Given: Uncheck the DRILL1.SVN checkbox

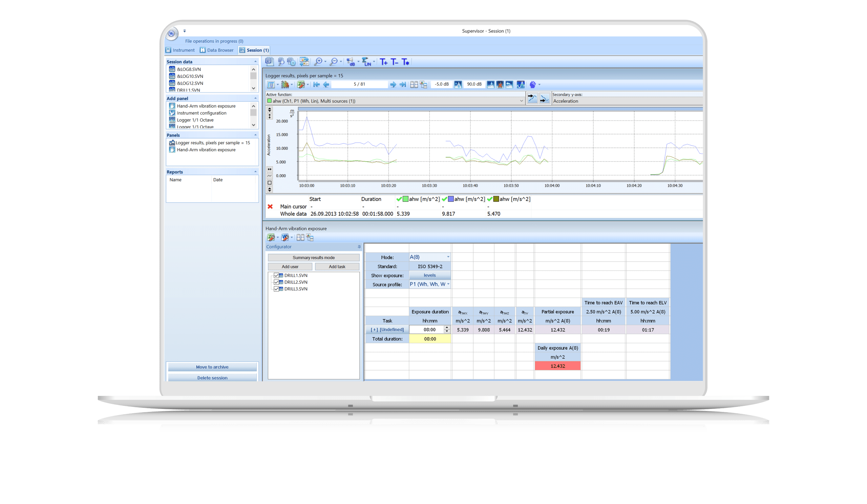Looking at the screenshot, I should click(276, 276).
